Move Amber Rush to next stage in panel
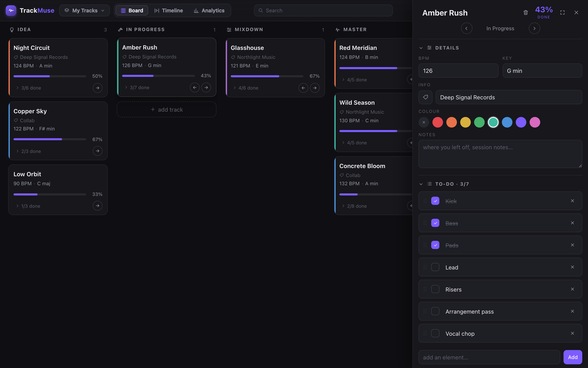This screenshot has width=588, height=368. (534, 28)
